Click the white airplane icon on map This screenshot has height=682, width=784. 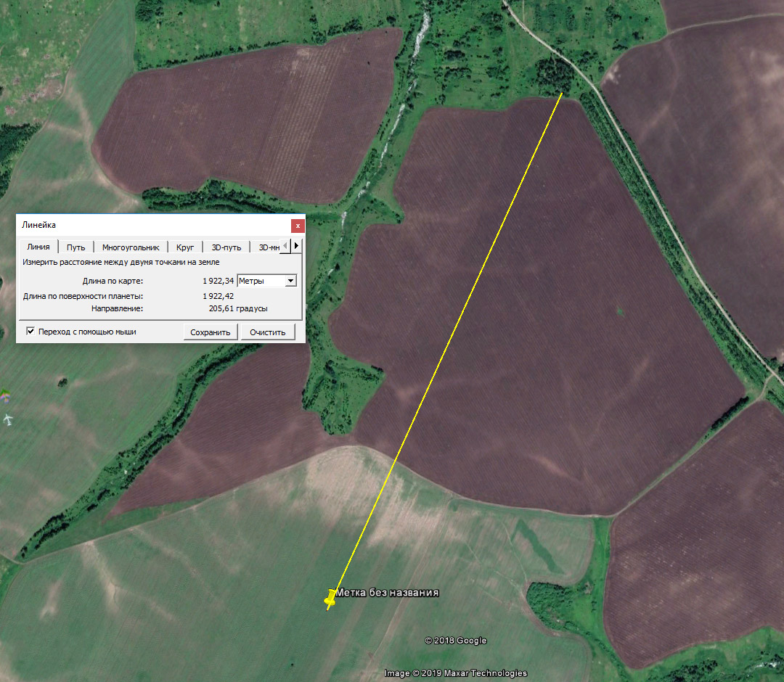(x=7, y=419)
